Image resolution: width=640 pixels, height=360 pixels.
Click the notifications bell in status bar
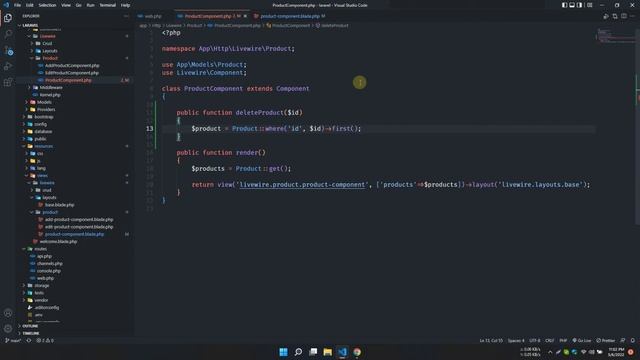click(x=633, y=340)
